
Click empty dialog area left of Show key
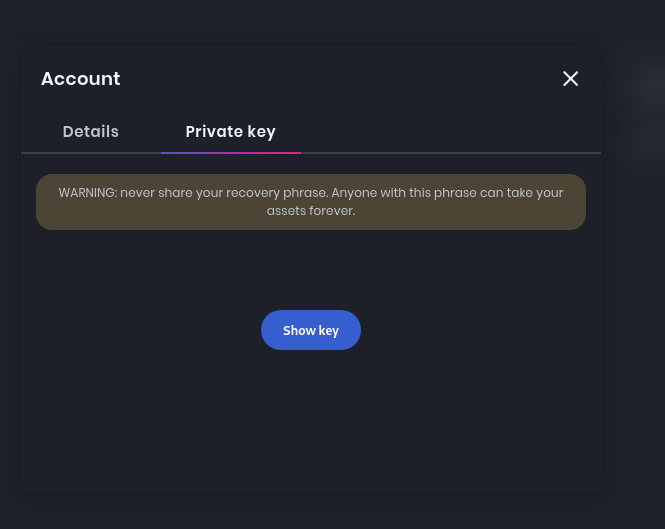point(140,330)
